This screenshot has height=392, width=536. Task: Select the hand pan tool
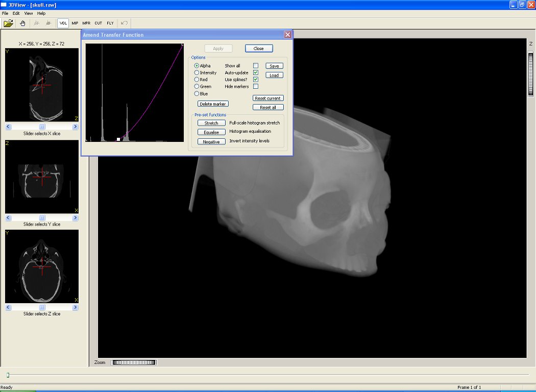coord(22,23)
